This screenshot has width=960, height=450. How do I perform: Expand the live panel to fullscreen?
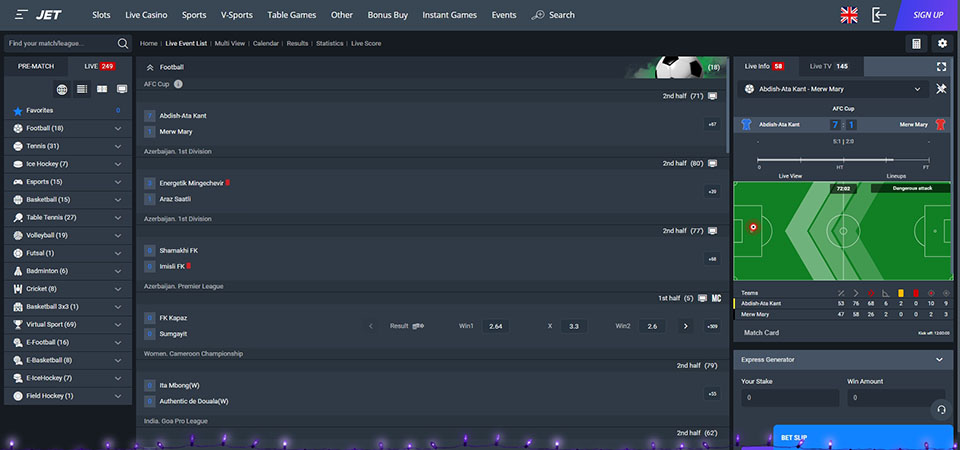(x=941, y=66)
